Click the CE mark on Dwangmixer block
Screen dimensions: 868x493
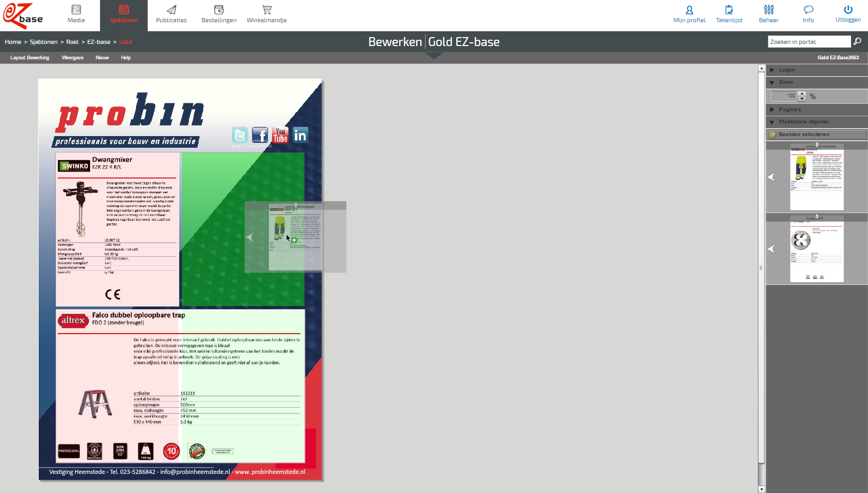[x=113, y=294]
